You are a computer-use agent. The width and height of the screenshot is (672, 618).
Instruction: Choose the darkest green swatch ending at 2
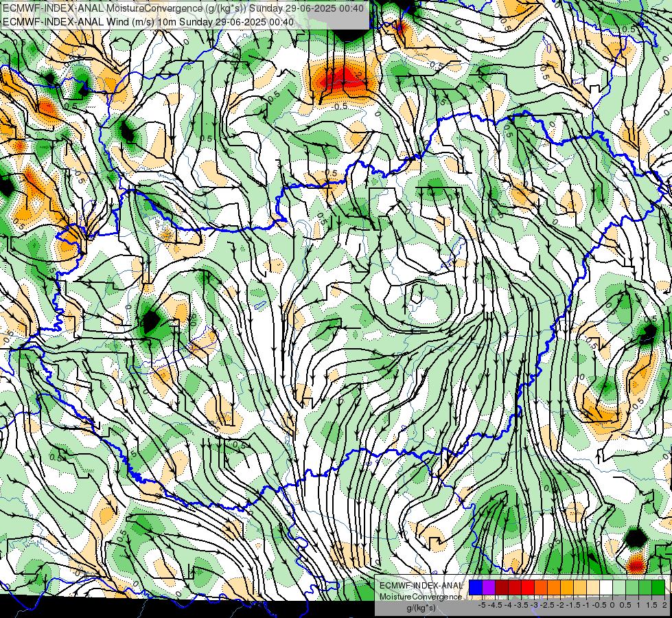point(658,587)
